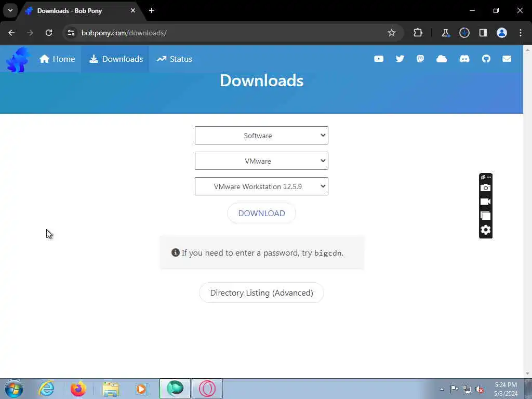Open settings gear in floating toolbar

tap(486, 230)
